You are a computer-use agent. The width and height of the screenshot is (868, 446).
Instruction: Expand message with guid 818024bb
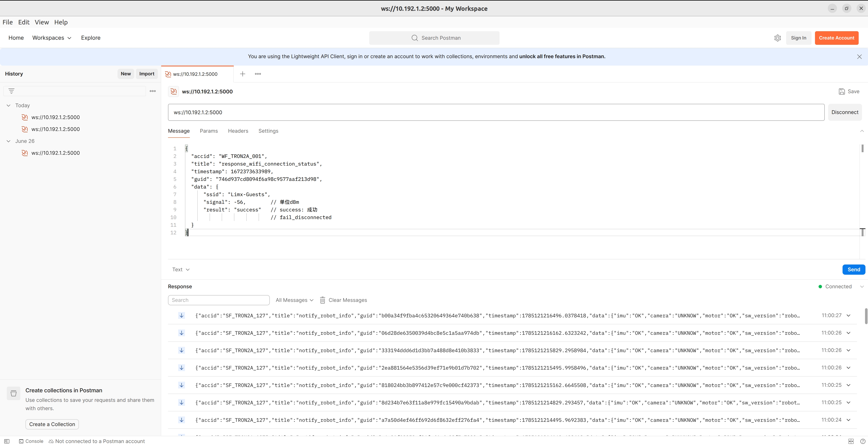[848, 385]
